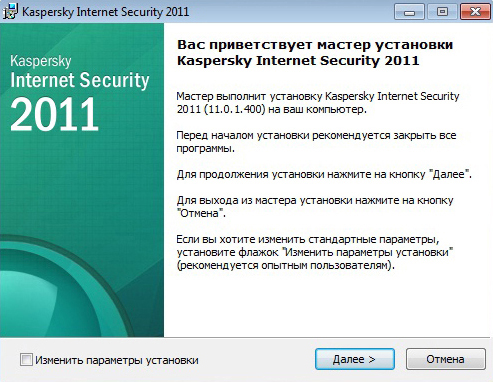
Task: Click the paragraph beginning 'Мастер выполнит установку'
Action: click(318, 103)
